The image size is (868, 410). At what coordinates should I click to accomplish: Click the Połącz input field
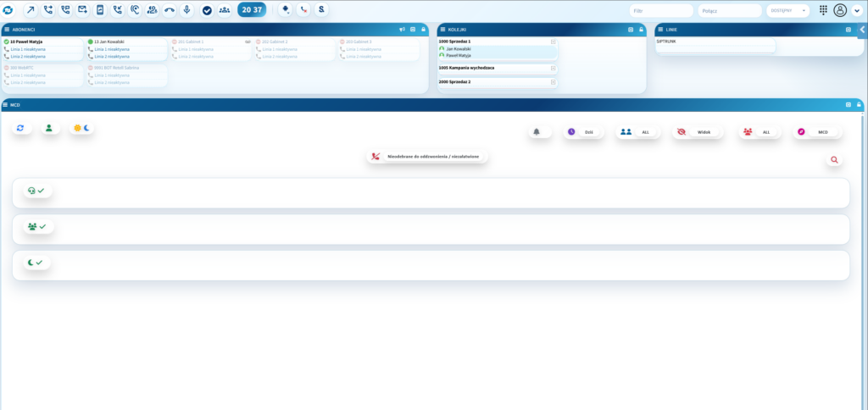730,10
